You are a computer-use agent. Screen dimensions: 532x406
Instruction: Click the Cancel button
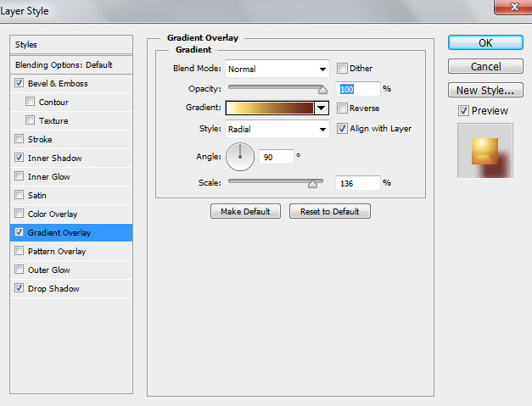click(x=485, y=66)
